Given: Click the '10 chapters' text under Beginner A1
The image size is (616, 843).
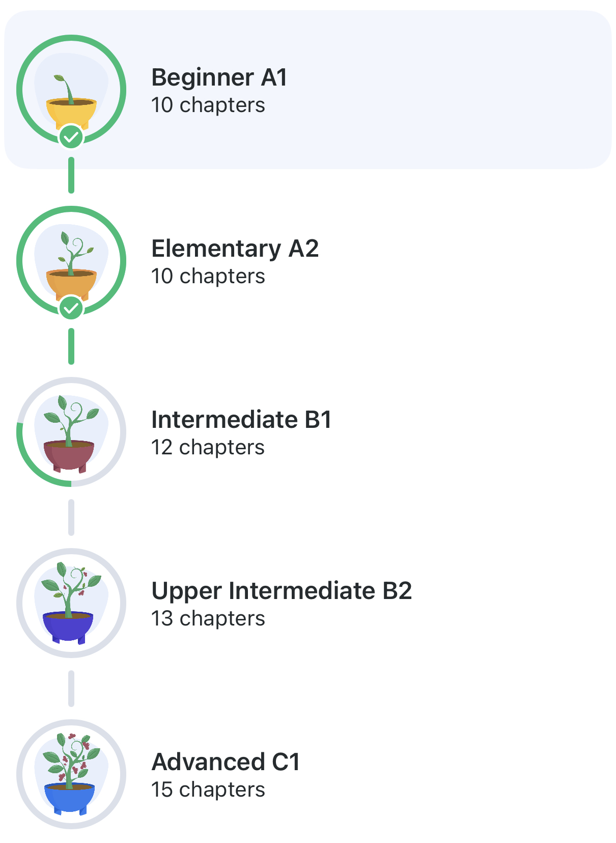Looking at the screenshot, I should click(208, 105).
